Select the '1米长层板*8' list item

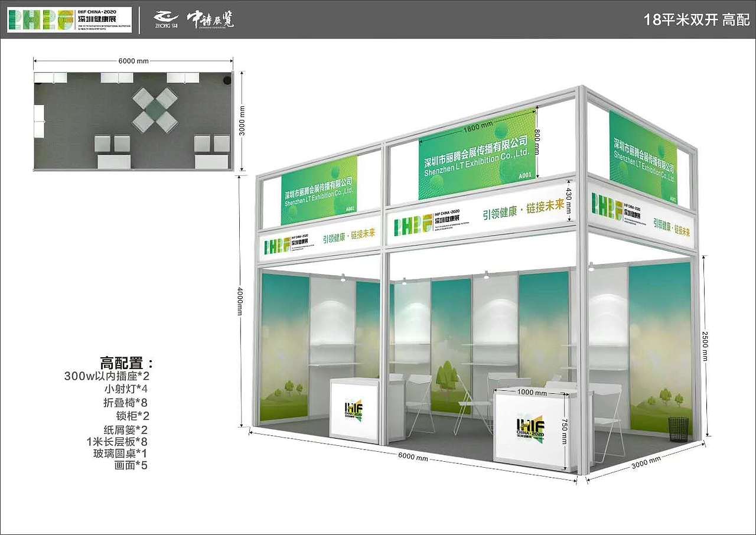pyautogui.click(x=117, y=441)
